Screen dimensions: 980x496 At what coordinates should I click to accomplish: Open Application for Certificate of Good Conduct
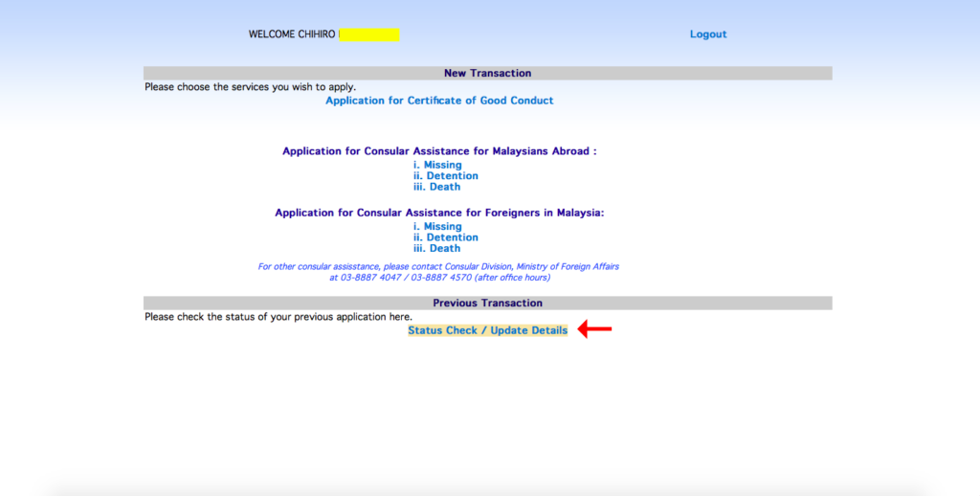pyautogui.click(x=439, y=101)
